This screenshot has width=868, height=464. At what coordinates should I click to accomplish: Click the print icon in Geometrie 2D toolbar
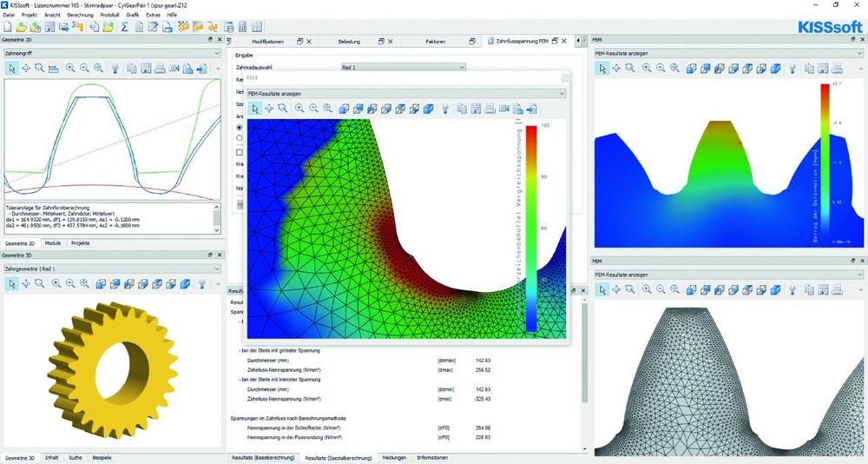pyautogui.click(x=160, y=68)
